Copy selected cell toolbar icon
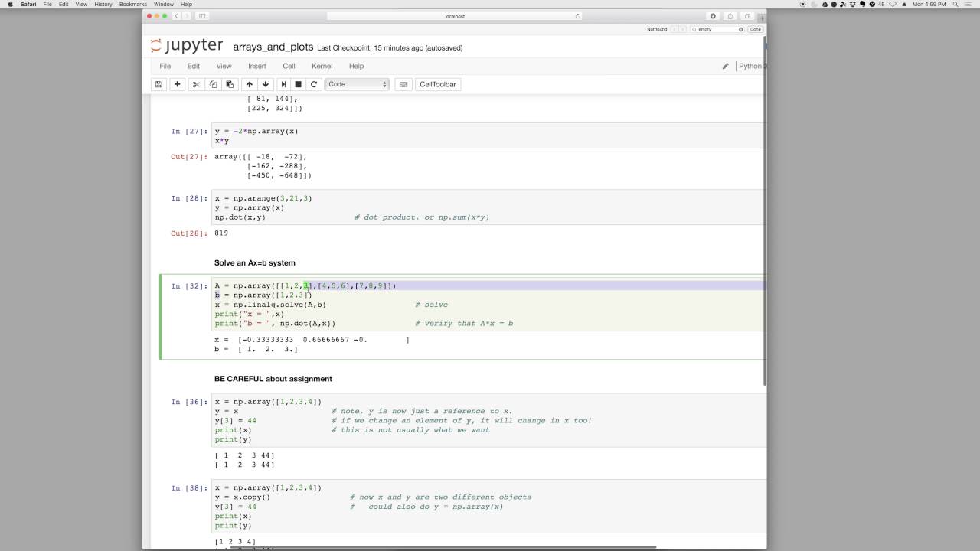Screen dimensions: 980x551 [213, 84]
